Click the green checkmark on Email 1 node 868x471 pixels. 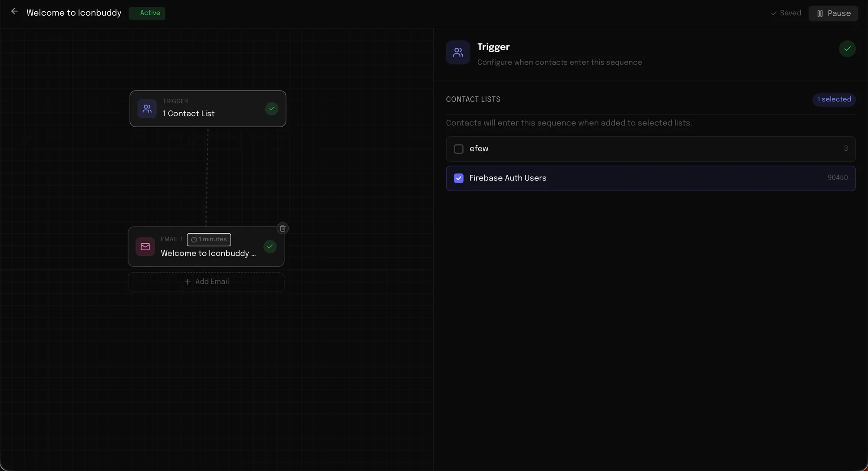(x=270, y=247)
